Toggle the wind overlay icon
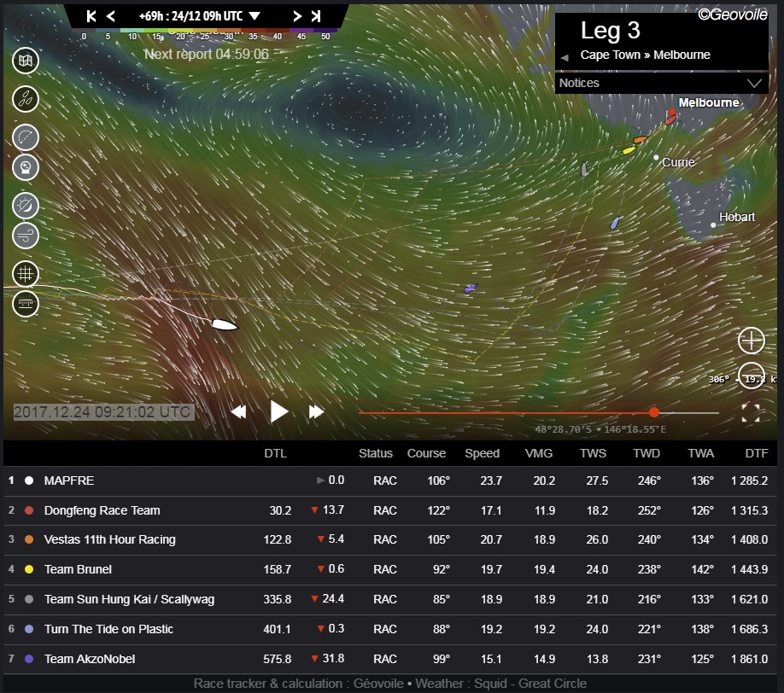This screenshot has width=784, height=693. 26,236
